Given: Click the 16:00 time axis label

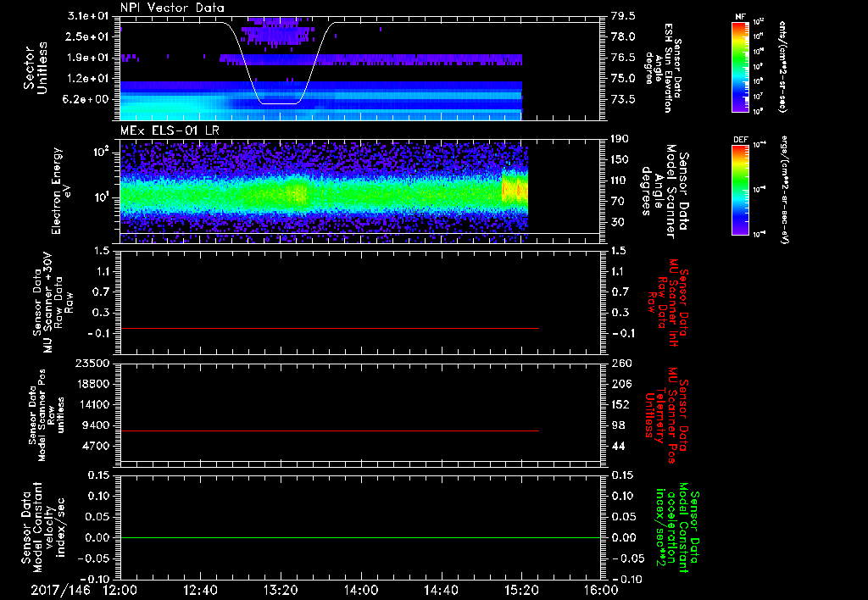Looking at the screenshot, I should 601,590.
